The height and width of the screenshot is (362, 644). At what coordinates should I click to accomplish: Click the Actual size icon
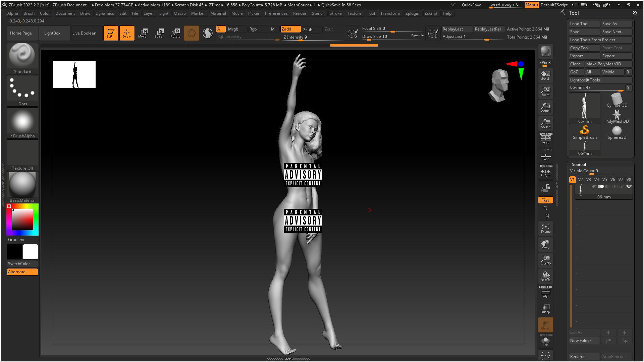tap(545, 107)
